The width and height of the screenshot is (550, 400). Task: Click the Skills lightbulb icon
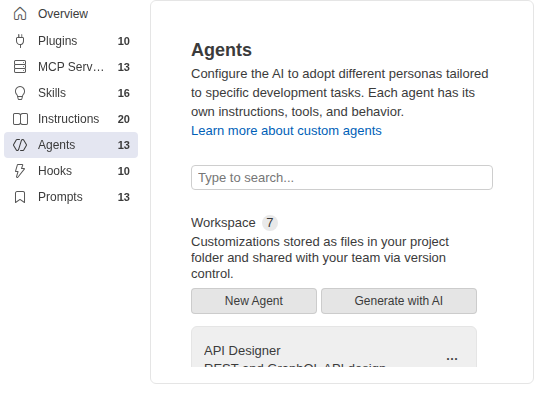tap(20, 93)
